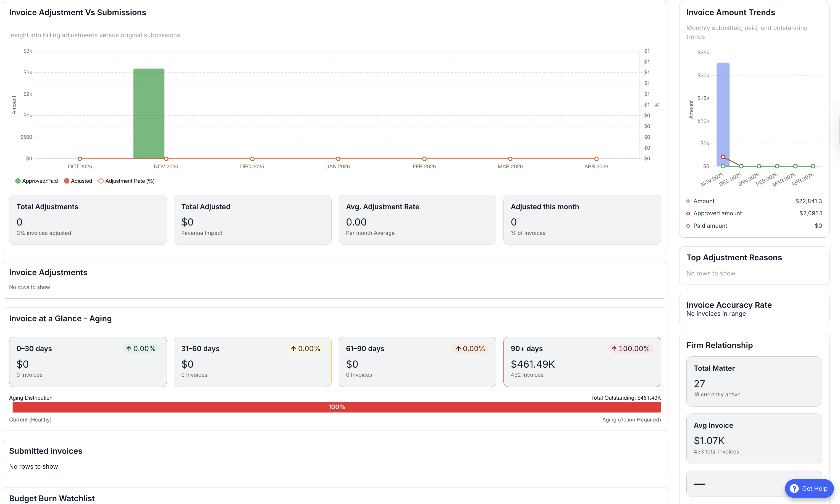Select the Total Matter card

pos(754,381)
